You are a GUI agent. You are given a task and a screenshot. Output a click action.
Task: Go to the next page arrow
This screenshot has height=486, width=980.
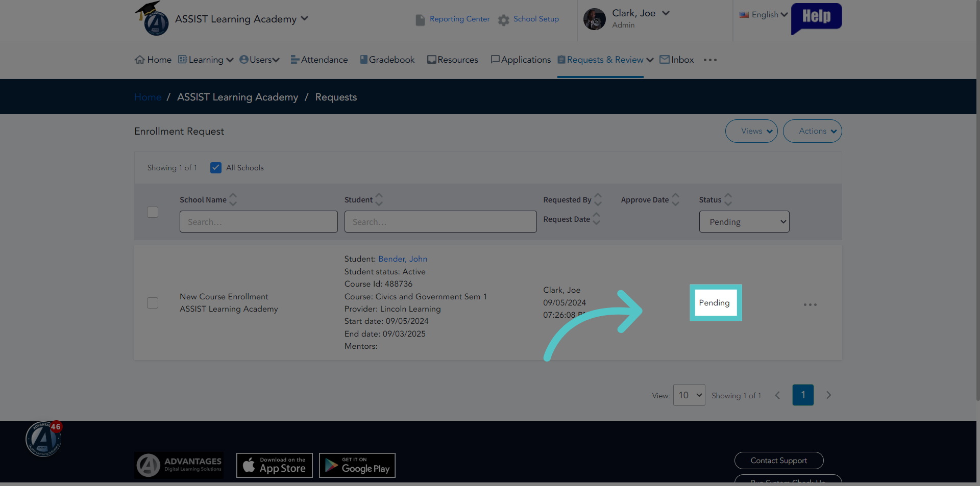click(x=828, y=395)
